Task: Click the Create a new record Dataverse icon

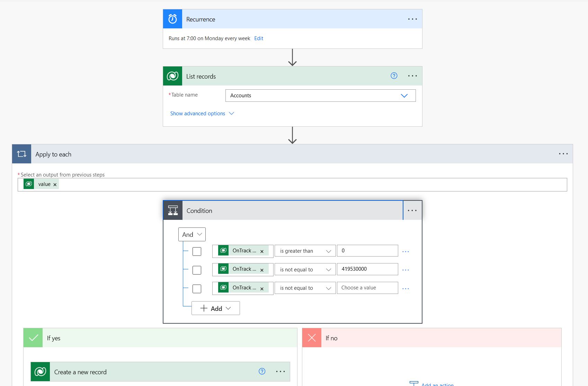Action: pyautogui.click(x=40, y=371)
